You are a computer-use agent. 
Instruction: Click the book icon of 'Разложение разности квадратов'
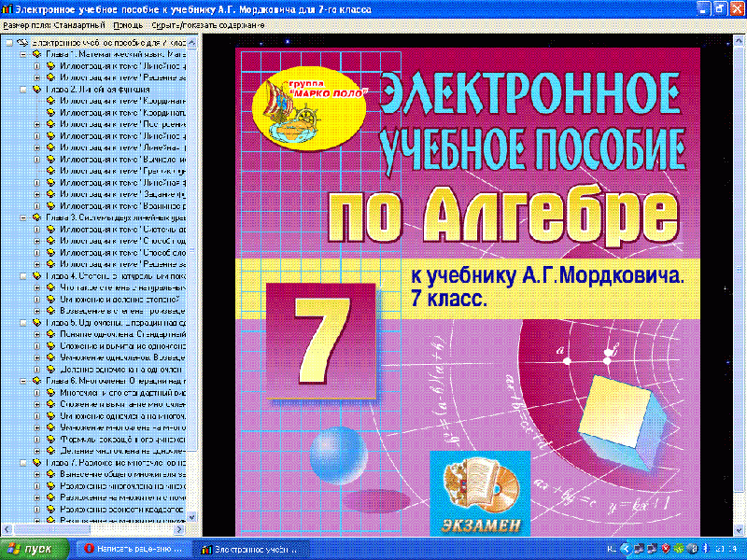[x=51, y=509]
